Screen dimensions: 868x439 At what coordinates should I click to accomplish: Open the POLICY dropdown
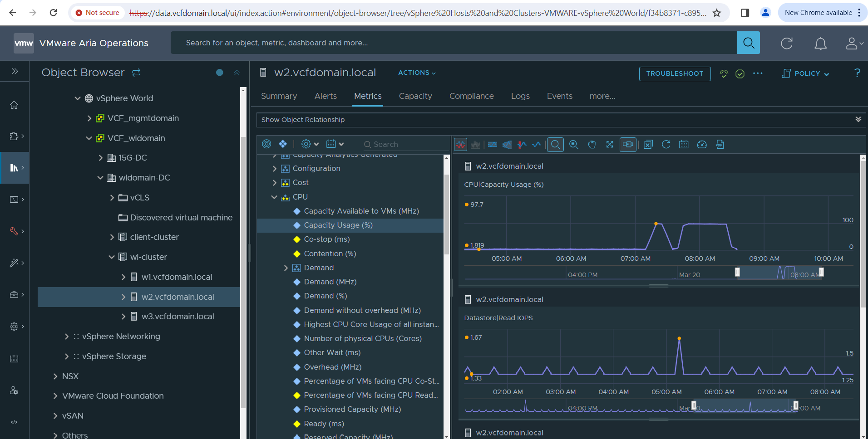tap(805, 73)
